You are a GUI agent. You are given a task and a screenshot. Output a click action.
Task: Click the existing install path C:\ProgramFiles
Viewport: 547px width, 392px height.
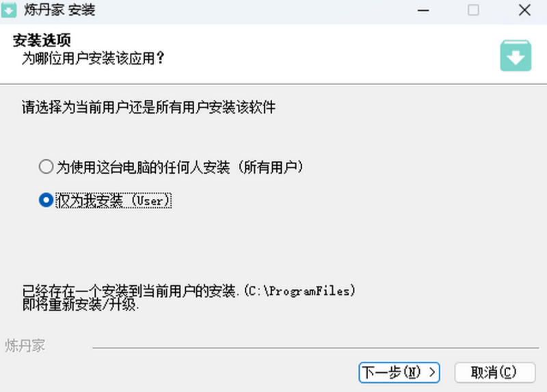pyautogui.click(x=299, y=291)
